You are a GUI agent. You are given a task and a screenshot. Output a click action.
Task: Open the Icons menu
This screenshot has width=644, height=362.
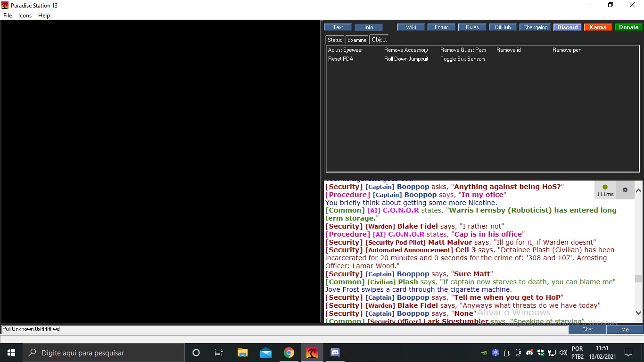[25, 16]
